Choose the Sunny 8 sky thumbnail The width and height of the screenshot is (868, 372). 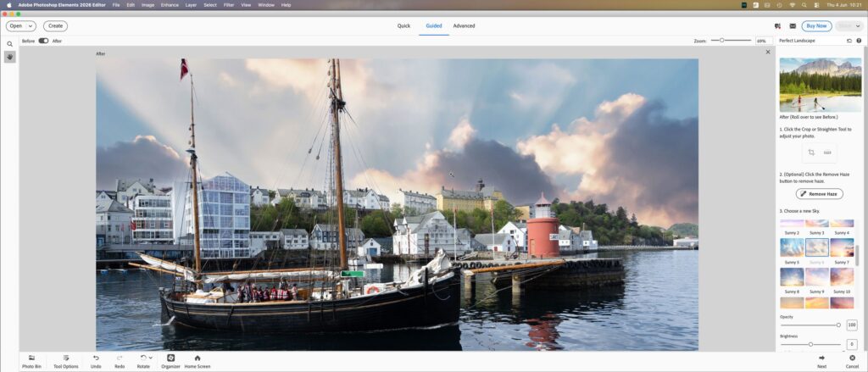click(792, 277)
